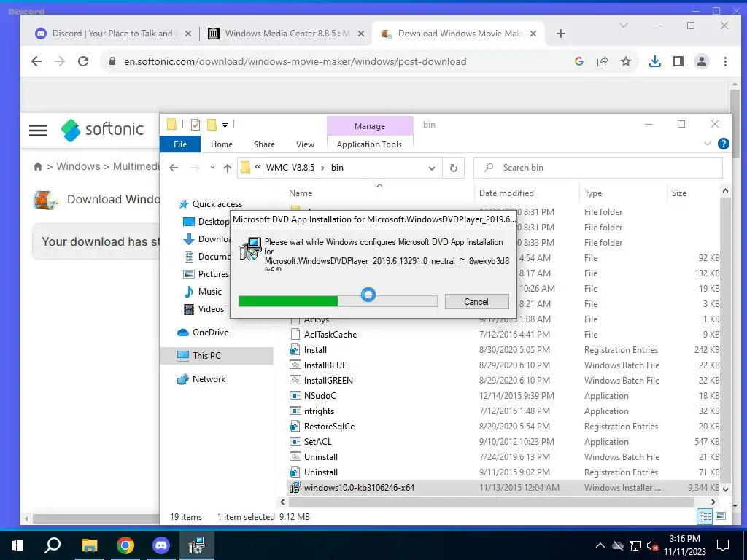Open Chrome profile avatar
The width and height of the screenshot is (747, 560).
702,61
